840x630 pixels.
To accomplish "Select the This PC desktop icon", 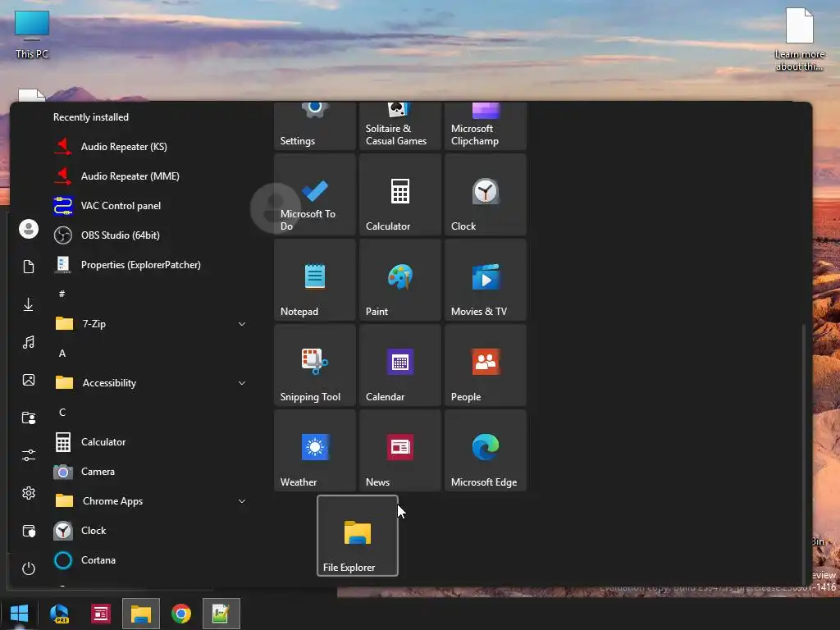I will click(x=32, y=34).
